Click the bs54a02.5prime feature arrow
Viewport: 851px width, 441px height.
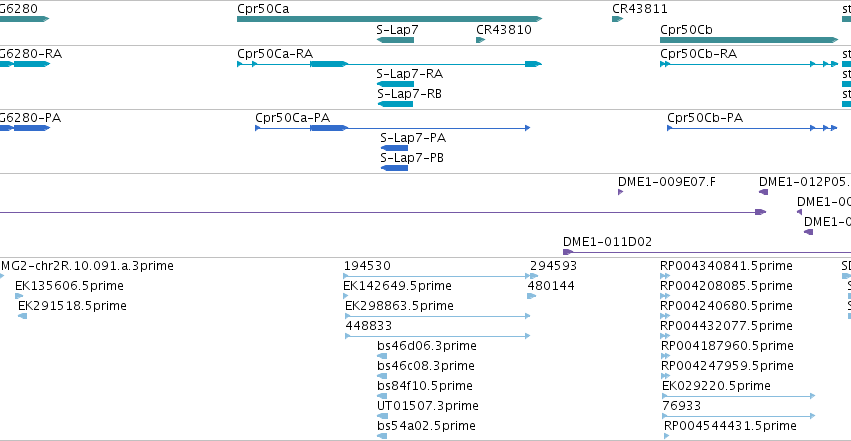pyautogui.click(x=382, y=436)
